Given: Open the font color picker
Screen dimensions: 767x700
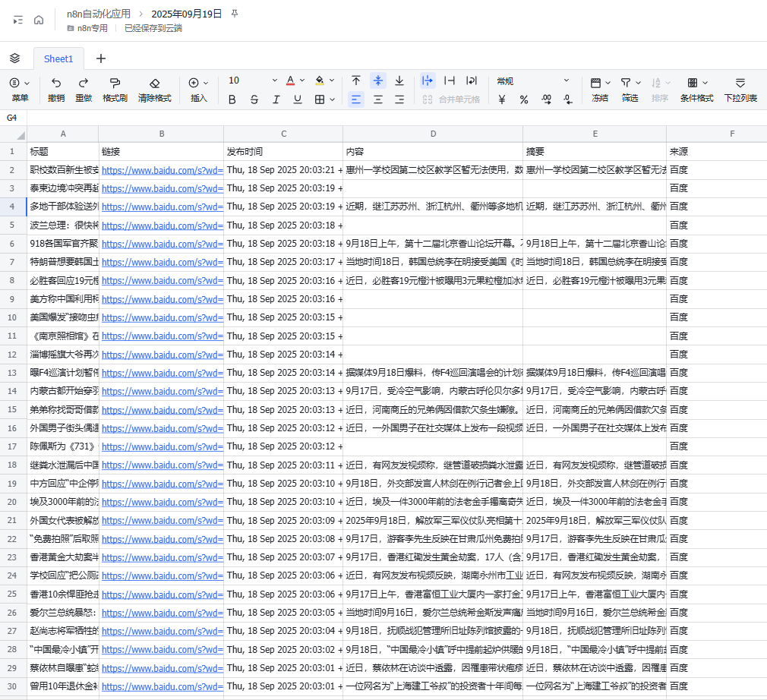Looking at the screenshot, I should (291, 79).
